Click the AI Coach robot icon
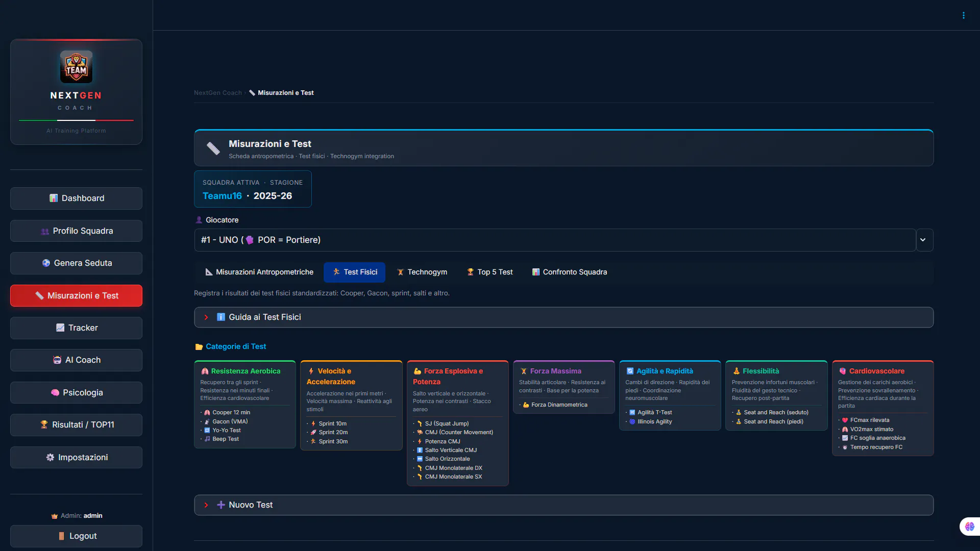Screen dimensions: 980x551 click(57, 360)
